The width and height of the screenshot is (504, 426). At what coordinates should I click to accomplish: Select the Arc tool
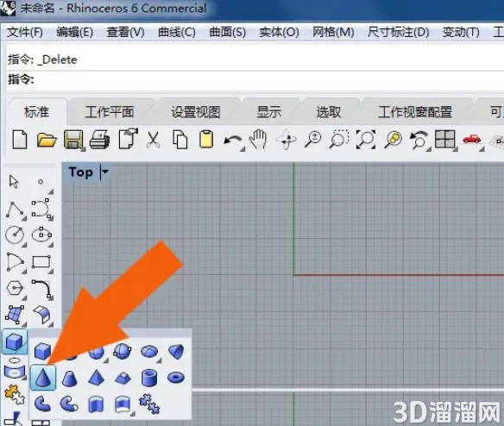click(x=15, y=262)
